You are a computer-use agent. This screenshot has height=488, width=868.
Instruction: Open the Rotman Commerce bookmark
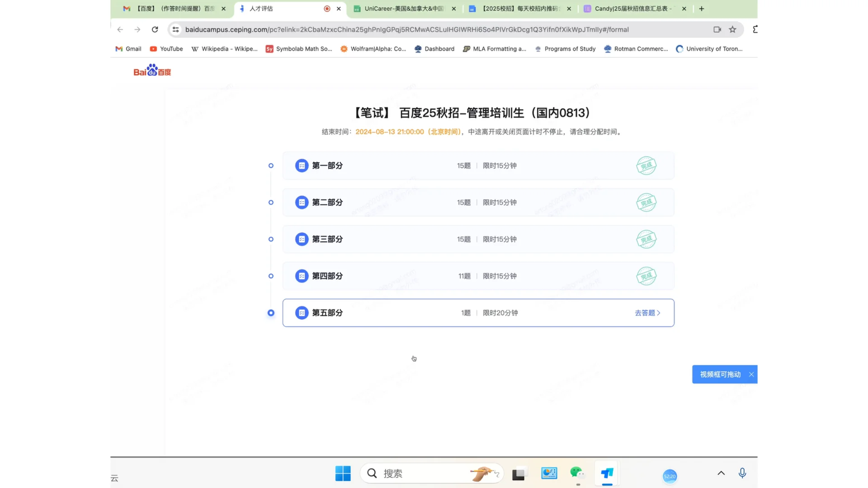tap(636, 49)
